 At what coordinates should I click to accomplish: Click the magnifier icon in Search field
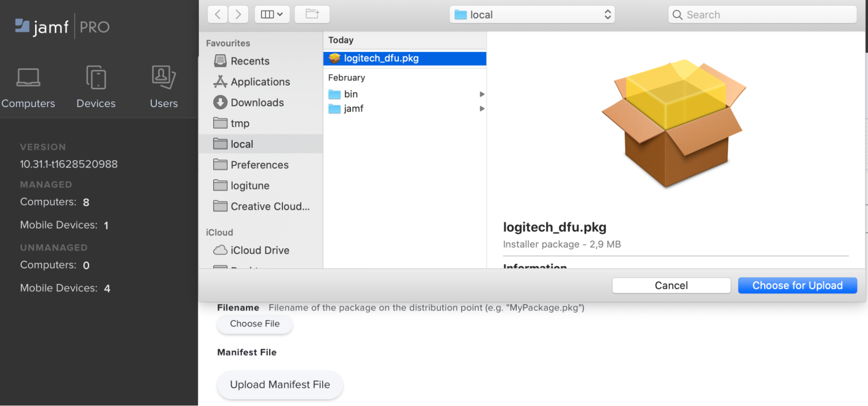click(677, 15)
